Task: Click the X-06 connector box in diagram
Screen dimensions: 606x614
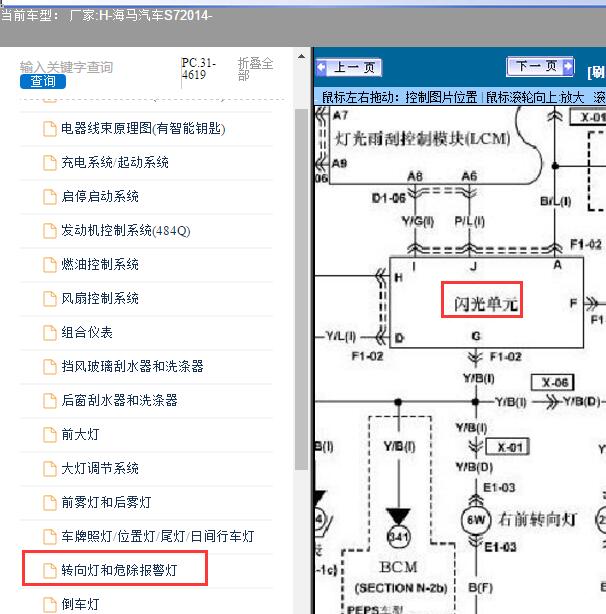Action: point(552,382)
